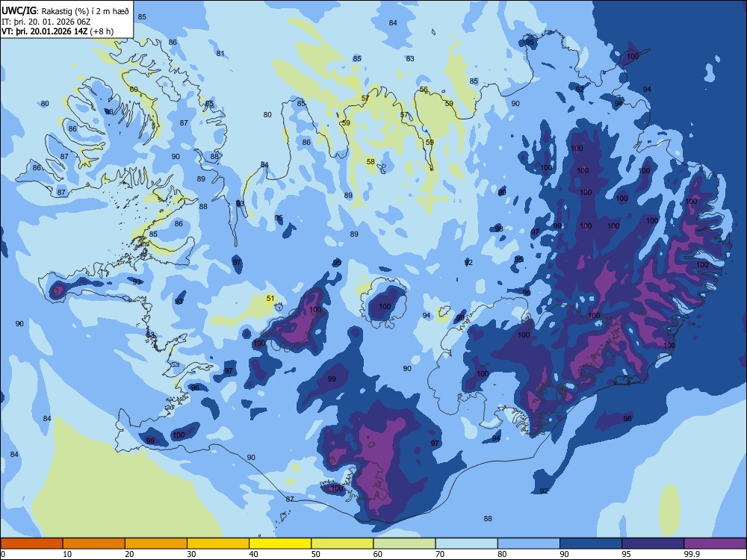Pick the light blue 70–80 legend swatch
The height and width of the screenshot is (560, 747).
tap(466, 544)
